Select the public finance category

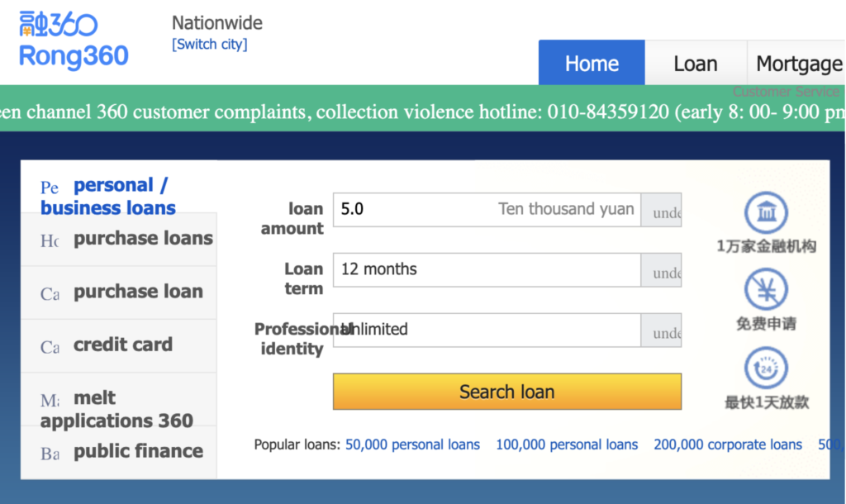coord(137,451)
